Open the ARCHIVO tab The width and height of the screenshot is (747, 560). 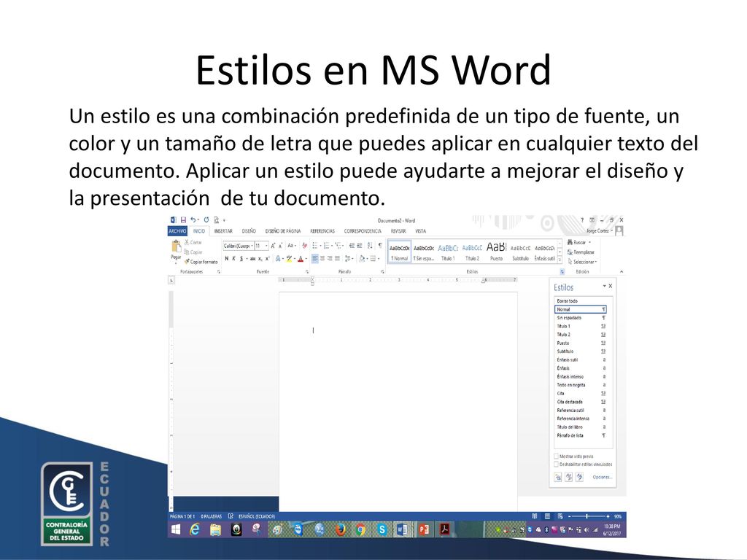pos(177,231)
